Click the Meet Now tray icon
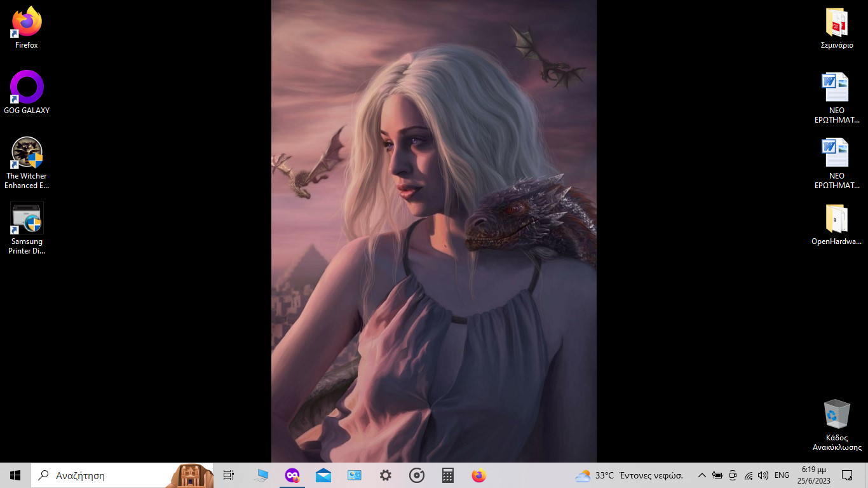Image resolution: width=868 pixels, height=488 pixels. pos(733,475)
